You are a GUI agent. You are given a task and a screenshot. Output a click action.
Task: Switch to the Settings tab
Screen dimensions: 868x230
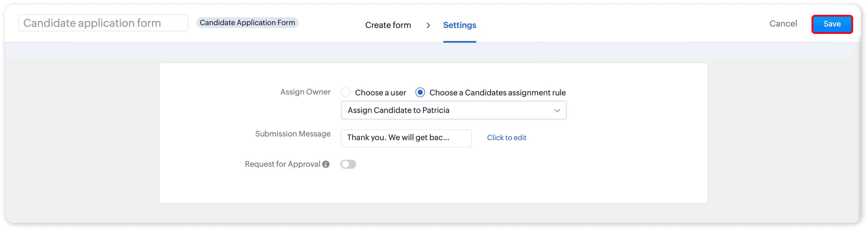tap(459, 25)
